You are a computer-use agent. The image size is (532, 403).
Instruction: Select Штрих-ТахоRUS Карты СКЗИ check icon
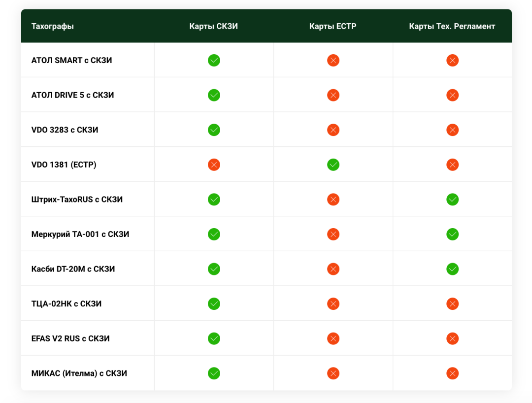[214, 200]
